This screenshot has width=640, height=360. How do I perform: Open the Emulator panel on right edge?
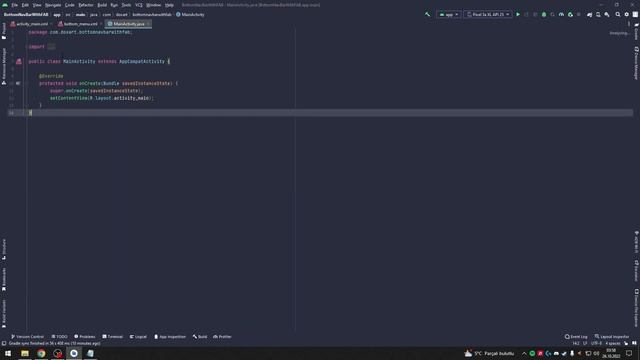tap(636, 271)
